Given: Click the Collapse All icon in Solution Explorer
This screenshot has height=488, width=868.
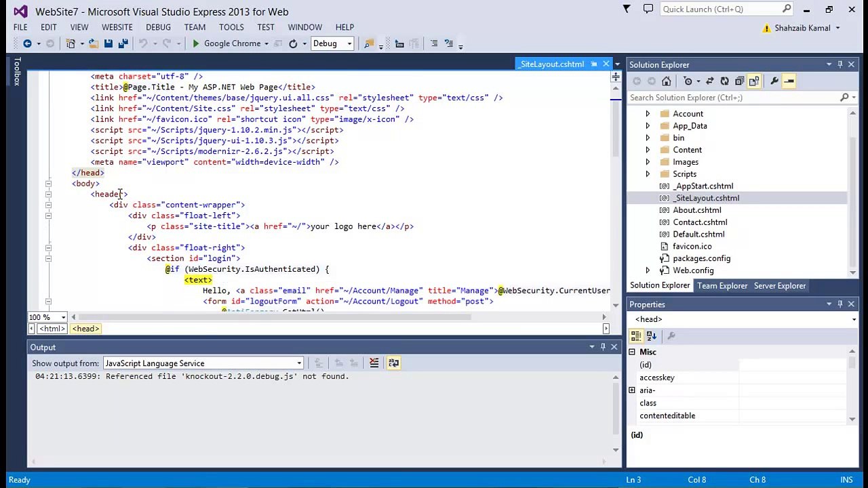Looking at the screenshot, I should coord(739,81).
